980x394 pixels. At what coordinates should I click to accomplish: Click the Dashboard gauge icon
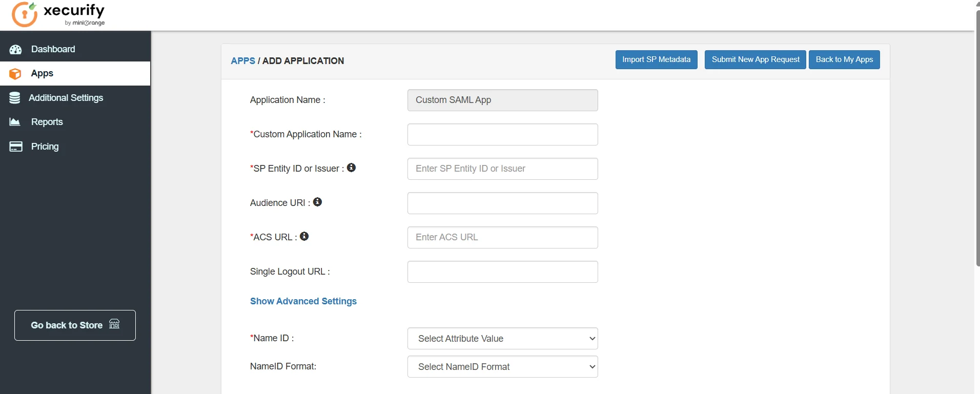click(15, 49)
